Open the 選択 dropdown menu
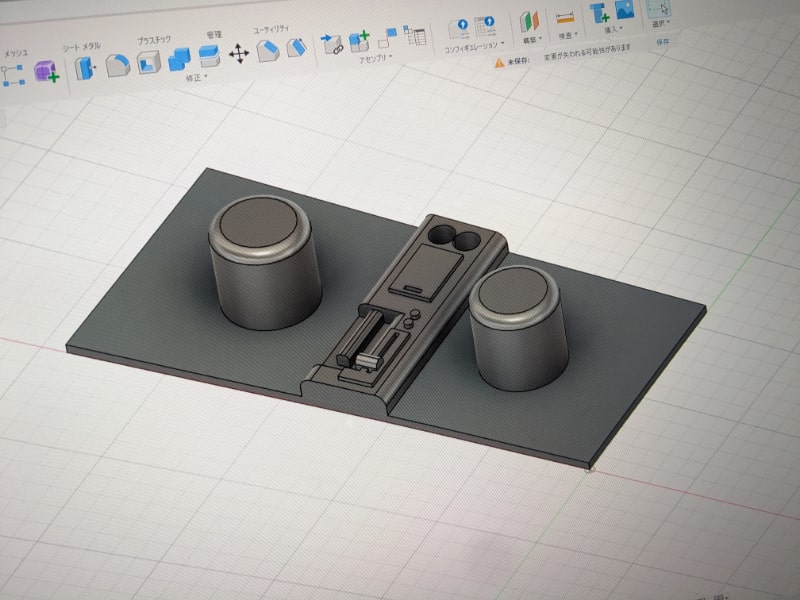Viewport: 800px width, 600px height. (661, 23)
